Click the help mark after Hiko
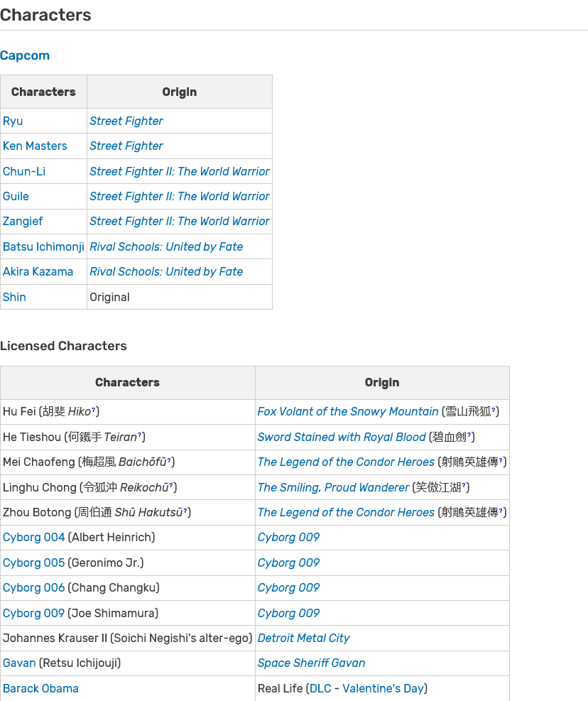The image size is (588, 701). [x=94, y=410]
